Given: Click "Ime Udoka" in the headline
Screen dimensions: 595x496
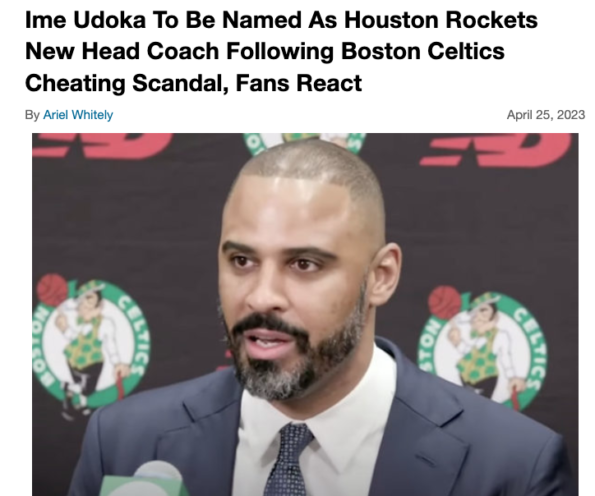Looking at the screenshot, I should coord(85,20).
